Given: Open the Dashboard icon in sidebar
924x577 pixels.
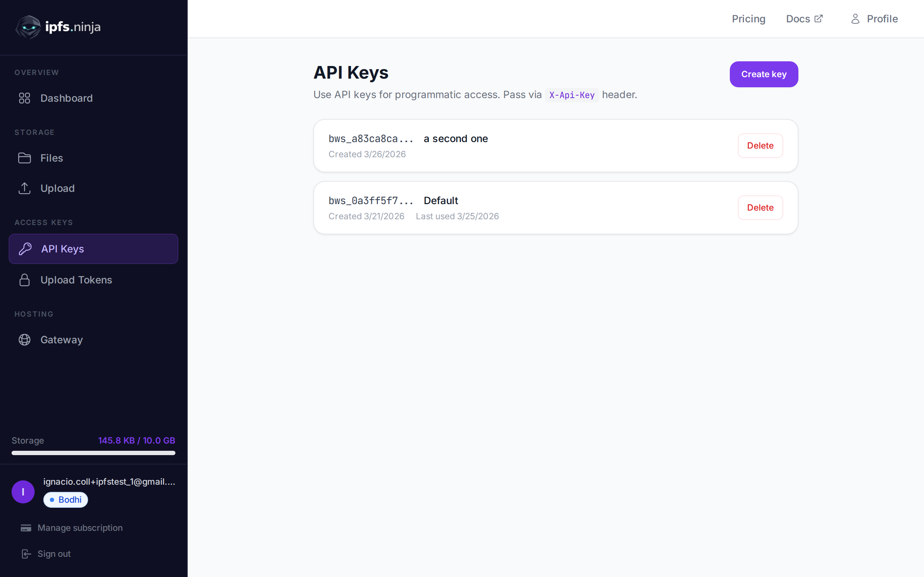Looking at the screenshot, I should click(25, 98).
